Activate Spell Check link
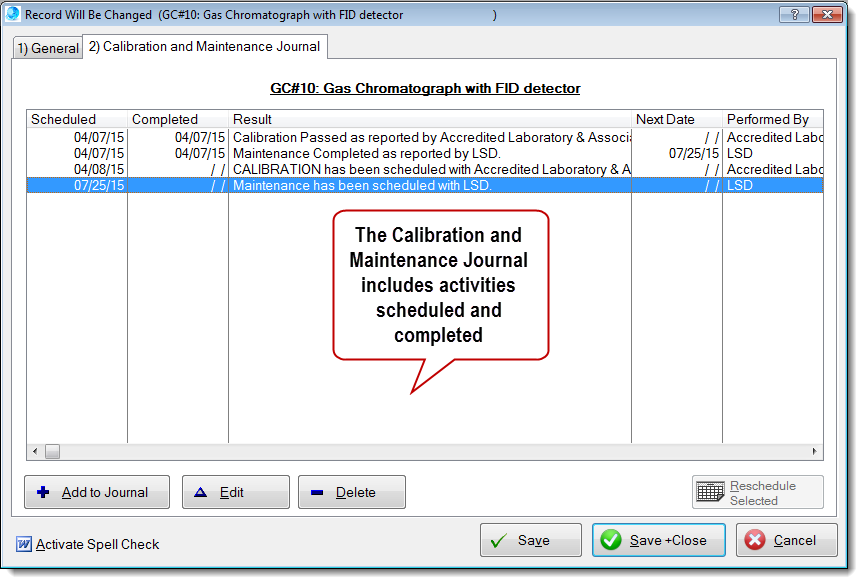Screen dimensions: 863x584 click(97, 544)
